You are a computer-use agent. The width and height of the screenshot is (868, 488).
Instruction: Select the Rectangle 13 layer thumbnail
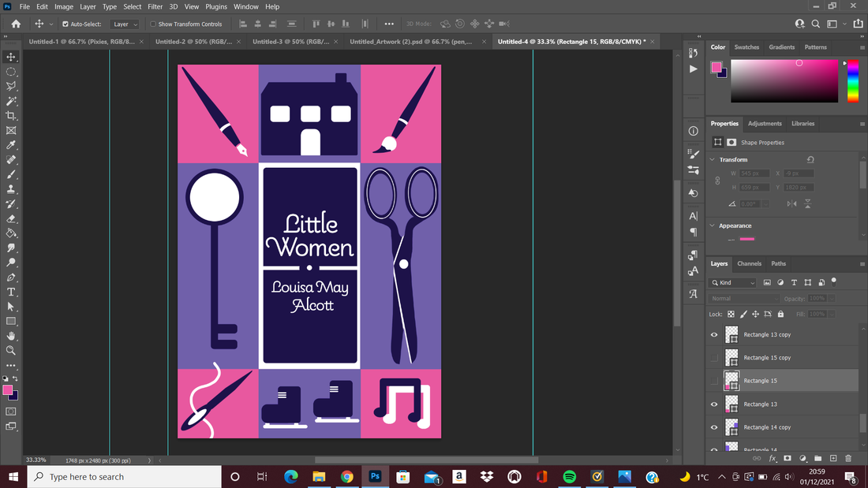[x=731, y=404]
